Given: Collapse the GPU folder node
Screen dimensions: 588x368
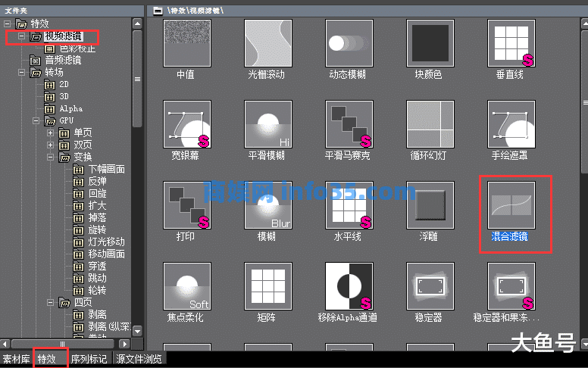Looking at the screenshot, I should (x=36, y=121).
